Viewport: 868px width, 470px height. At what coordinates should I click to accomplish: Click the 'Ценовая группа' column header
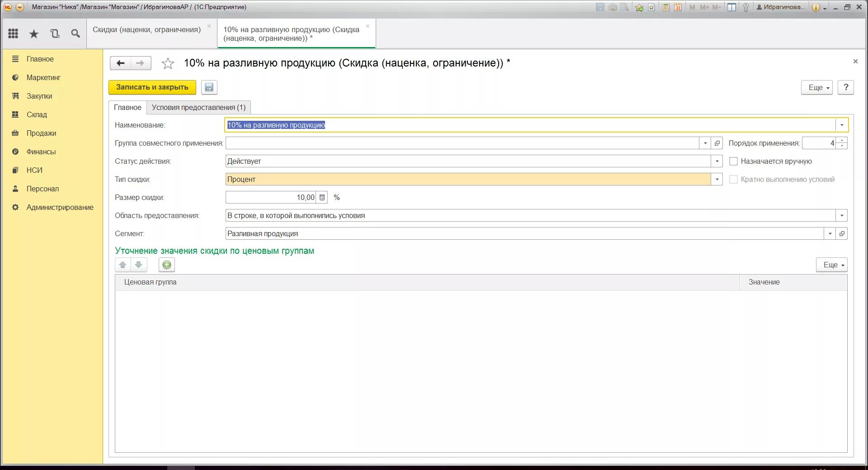[427, 282]
